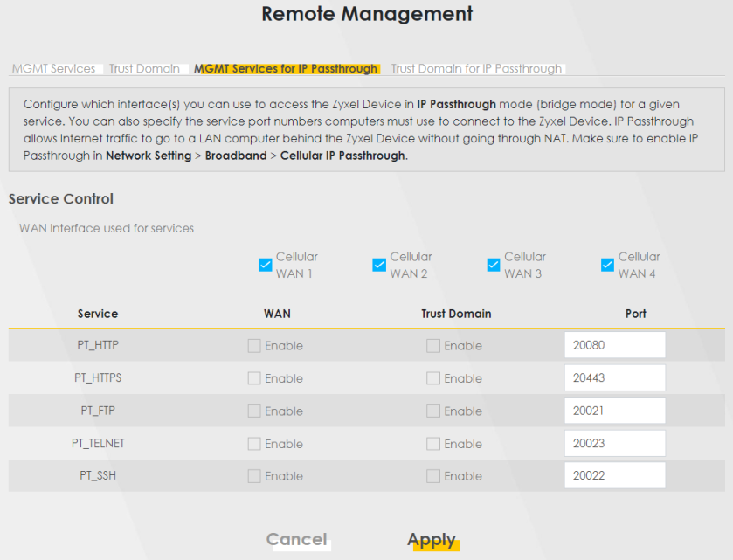733x560 pixels.
Task: Edit the PT_SSH port field 20022
Action: (614, 476)
